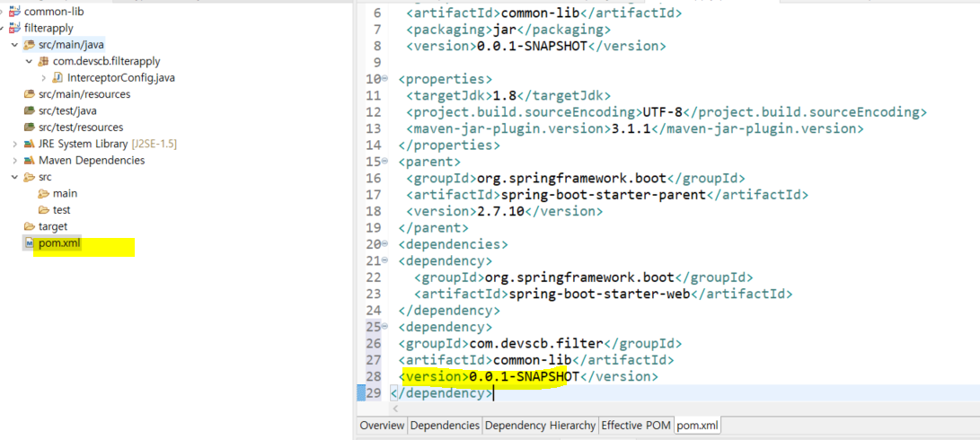Screen dimensions: 980x440
Task: Expand the Maven Dependencies node
Action: point(14,160)
